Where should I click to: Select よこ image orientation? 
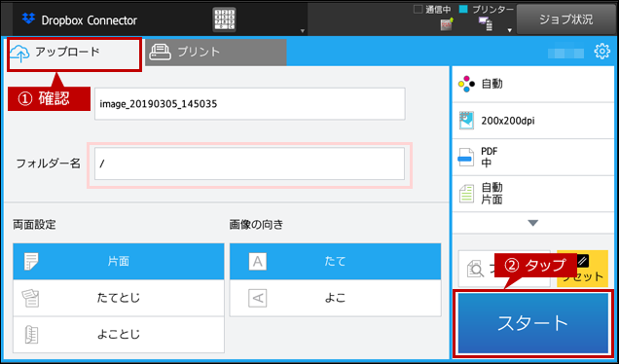point(335,298)
